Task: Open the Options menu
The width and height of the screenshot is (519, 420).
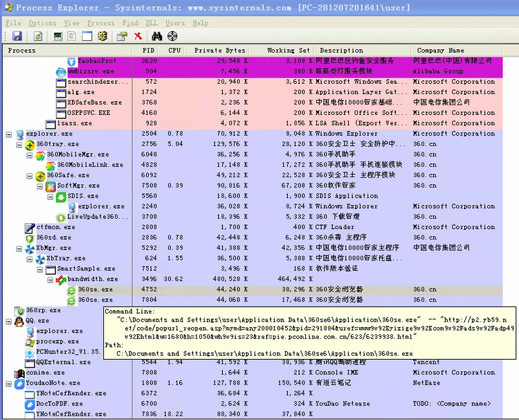Action: point(42,23)
